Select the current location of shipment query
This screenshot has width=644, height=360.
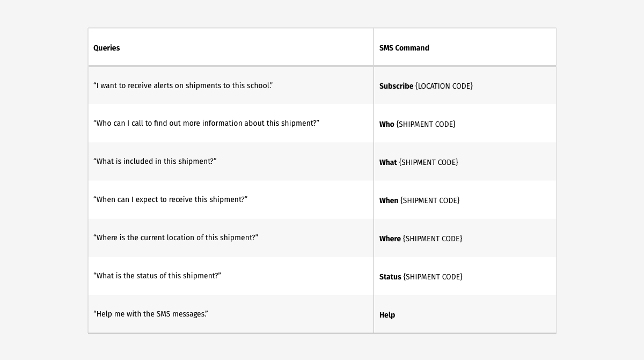point(175,237)
